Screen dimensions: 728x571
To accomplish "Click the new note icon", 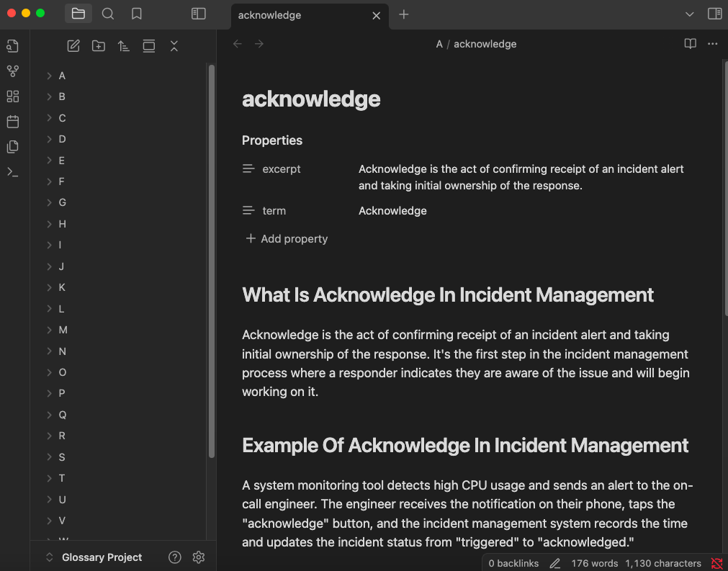I will 73,46.
